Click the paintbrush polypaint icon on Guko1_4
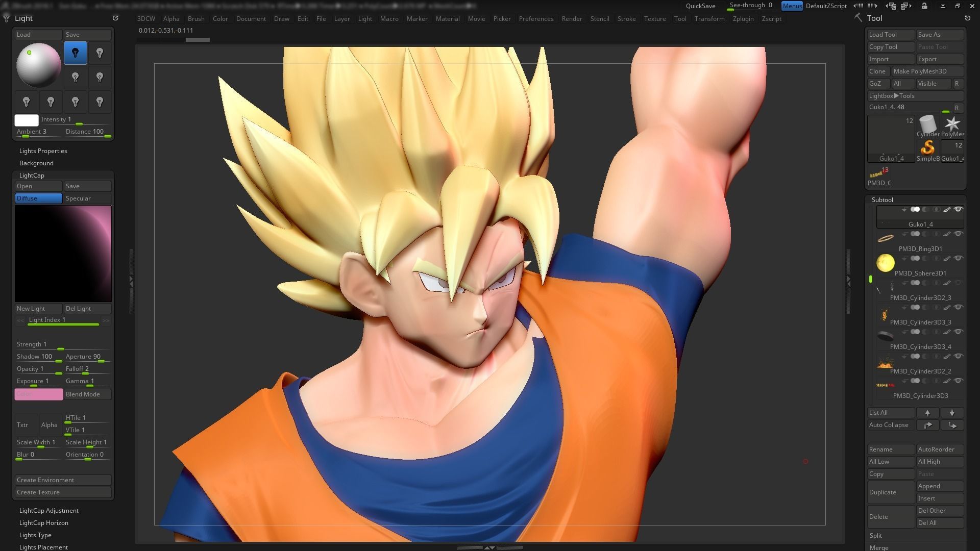Viewport: 980px width, 551px height. pyautogui.click(x=947, y=210)
